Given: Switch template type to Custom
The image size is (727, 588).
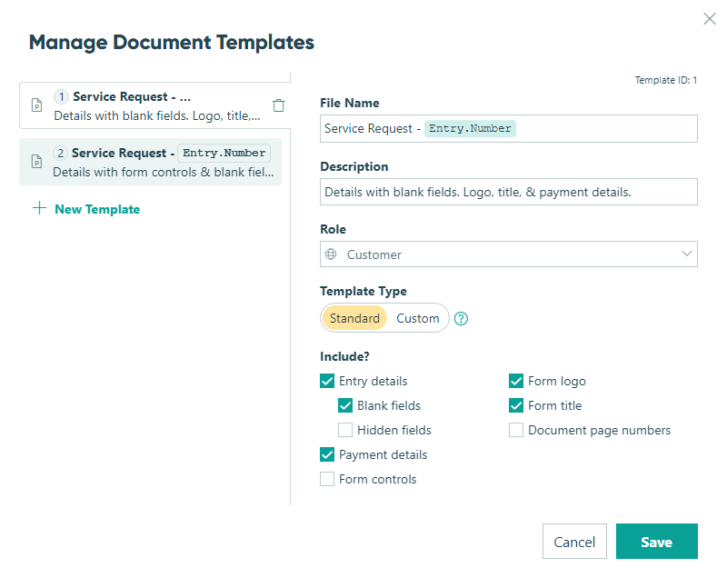Looking at the screenshot, I should click(418, 318).
